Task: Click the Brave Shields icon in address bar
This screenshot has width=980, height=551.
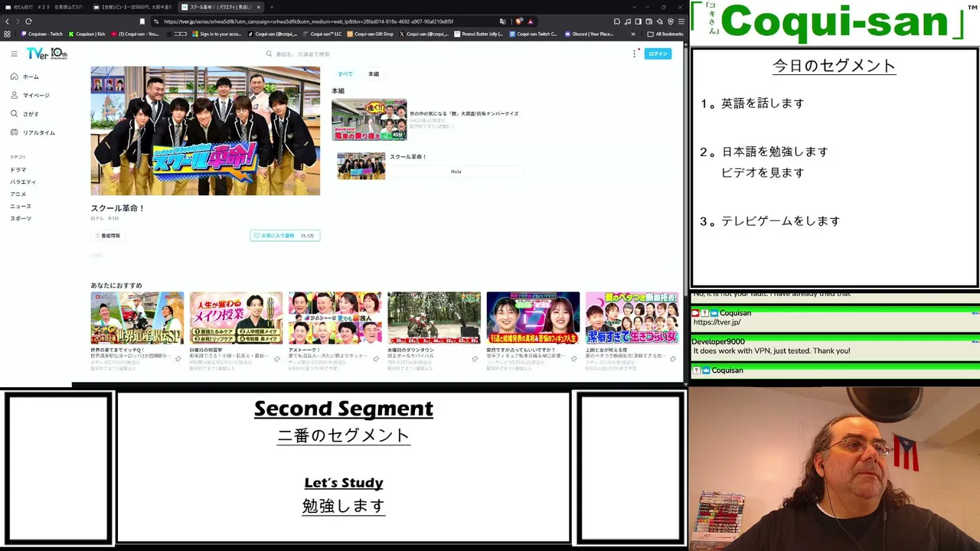Action: 519,21
